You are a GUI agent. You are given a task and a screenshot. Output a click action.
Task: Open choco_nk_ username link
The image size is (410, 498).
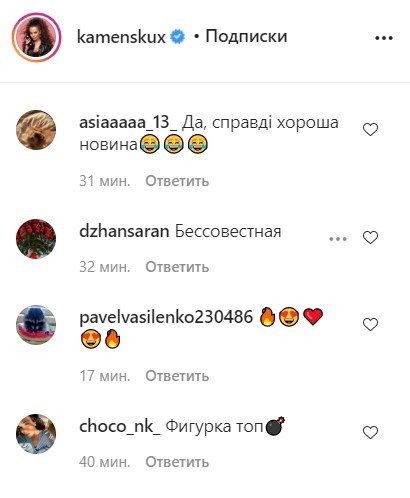click(x=120, y=427)
